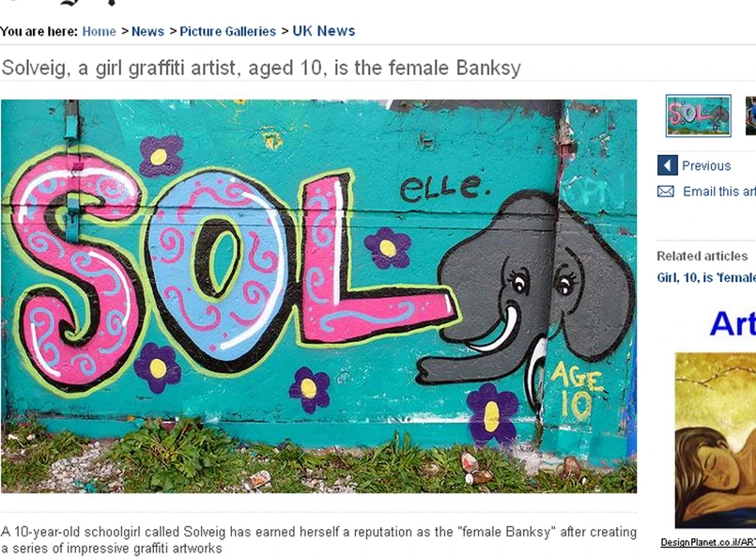Click Email this article link
This screenshot has width=756, height=560.
pyautogui.click(x=718, y=192)
